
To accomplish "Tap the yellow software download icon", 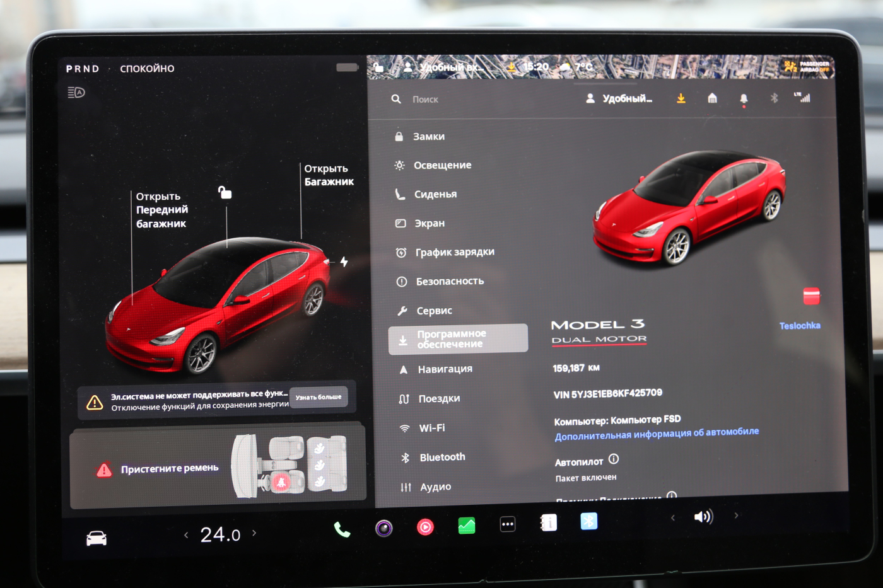I will (x=681, y=98).
